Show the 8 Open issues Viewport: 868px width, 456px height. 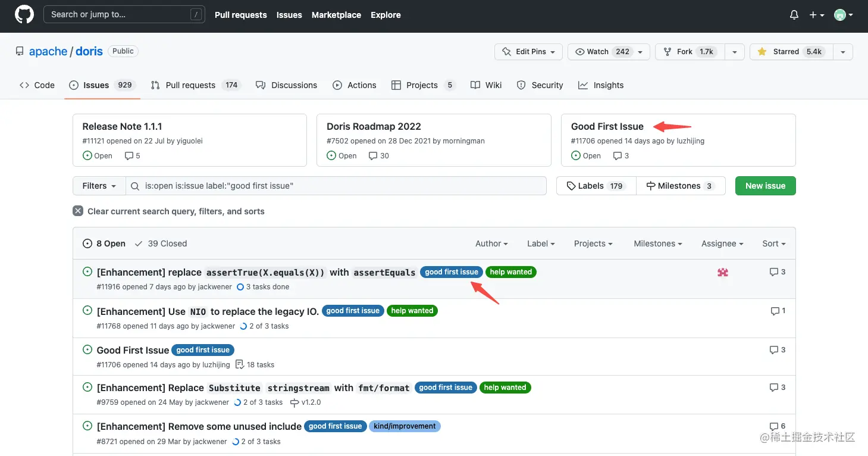tap(104, 243)
